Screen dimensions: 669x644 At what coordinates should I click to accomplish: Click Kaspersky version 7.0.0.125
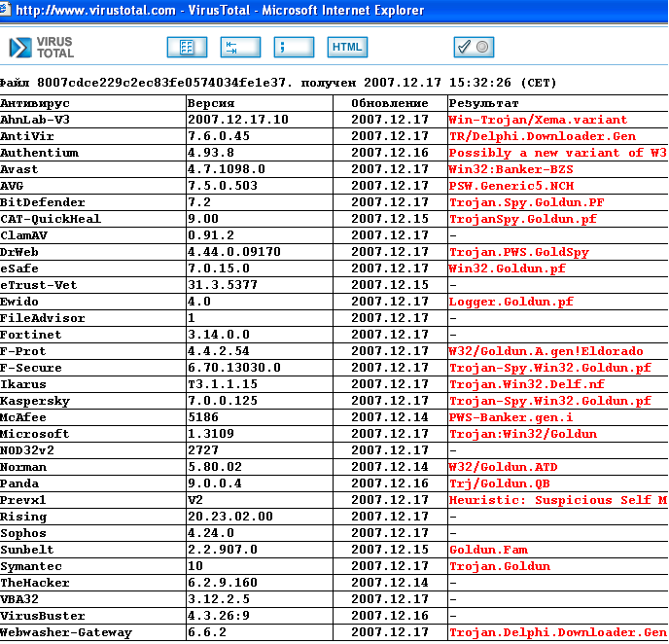223,401
